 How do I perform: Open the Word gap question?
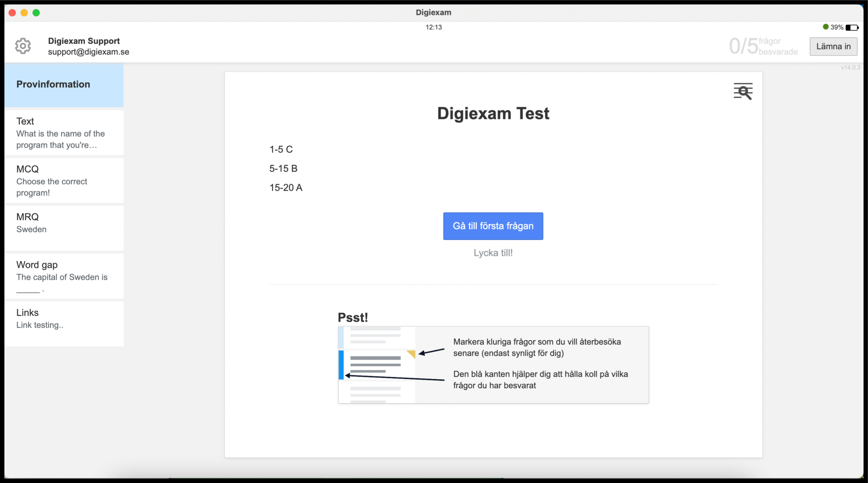[x=64, y=276]
